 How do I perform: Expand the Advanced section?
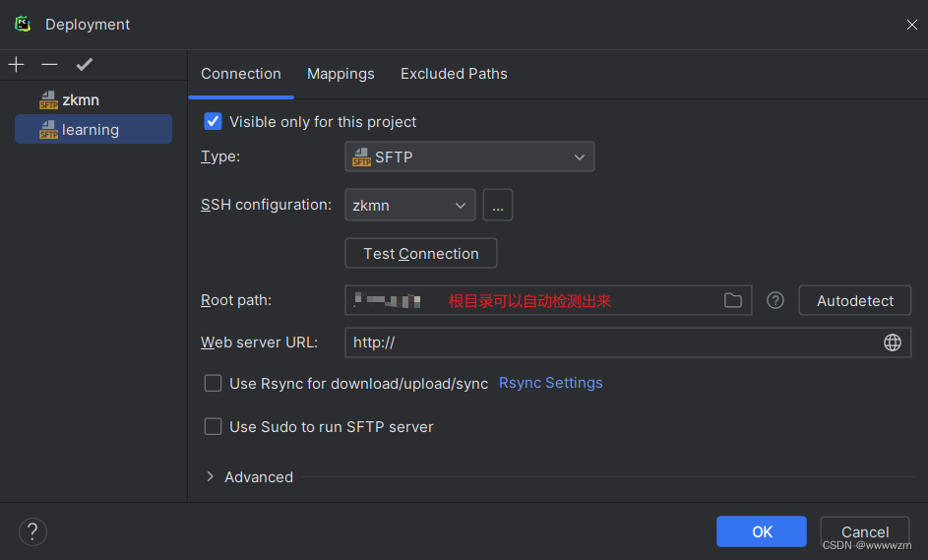[210, 477]
